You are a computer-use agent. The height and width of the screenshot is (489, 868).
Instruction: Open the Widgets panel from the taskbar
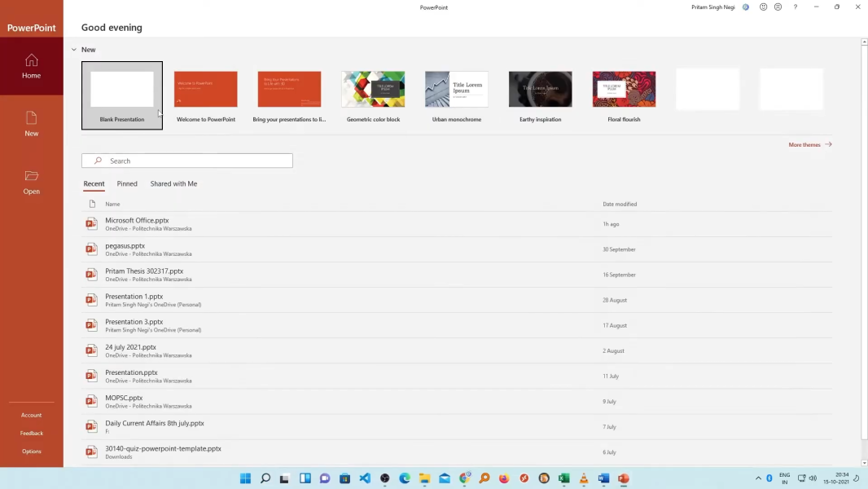[x=305, y=478]
